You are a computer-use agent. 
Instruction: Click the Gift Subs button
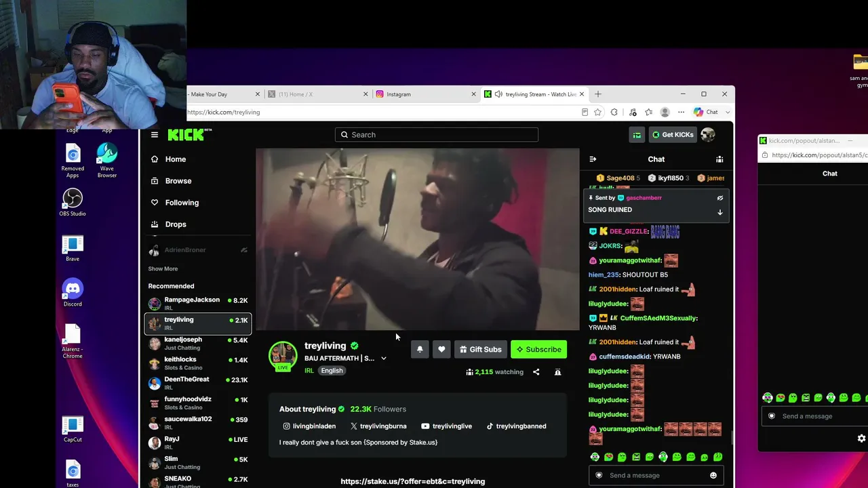pyautogui.click(x=480, y=349)
